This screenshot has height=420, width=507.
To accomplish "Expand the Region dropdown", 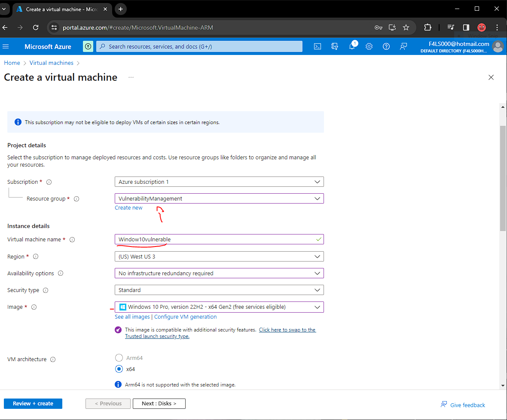I will coord(219,256).
